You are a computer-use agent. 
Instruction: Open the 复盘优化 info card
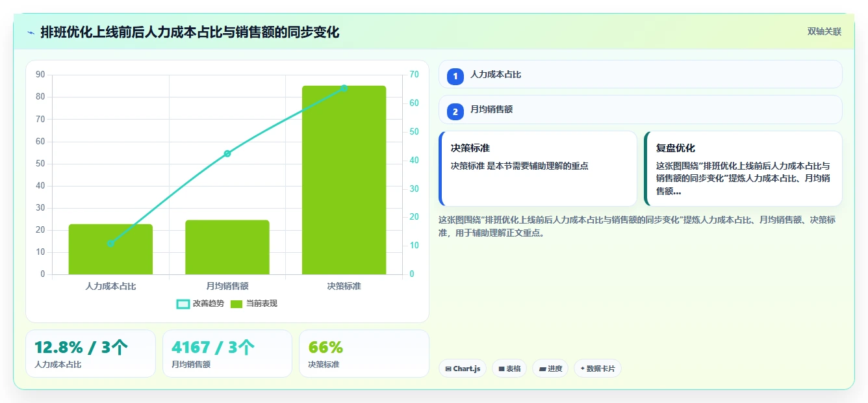tap(743, 169)
